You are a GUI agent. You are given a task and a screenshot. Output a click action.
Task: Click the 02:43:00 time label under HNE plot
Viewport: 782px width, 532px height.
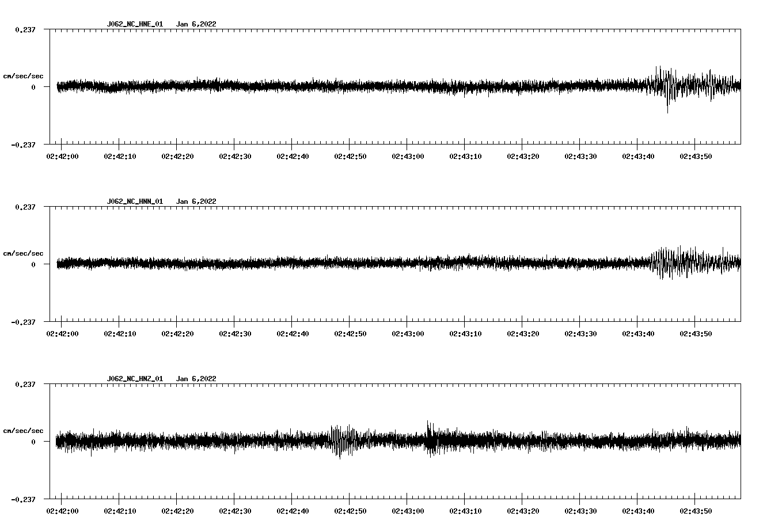click(x=408, y=156)
